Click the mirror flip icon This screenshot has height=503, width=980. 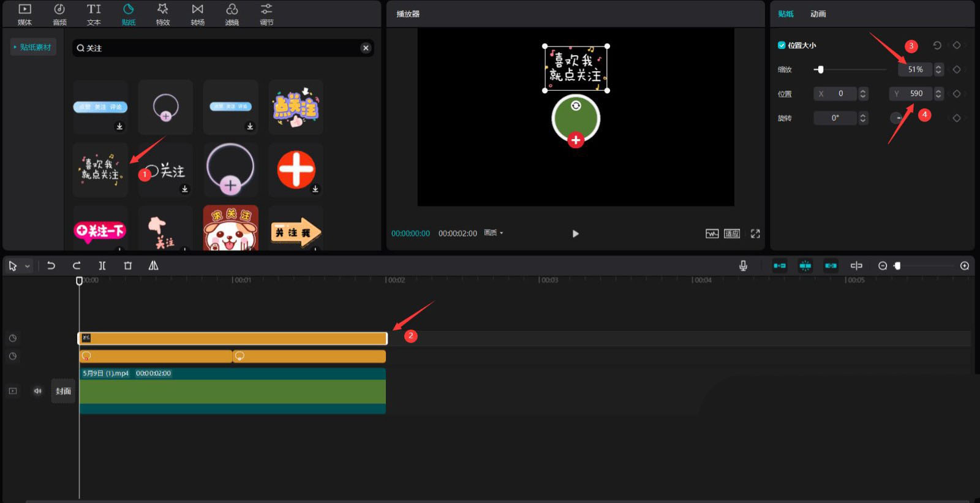(153, 266)
